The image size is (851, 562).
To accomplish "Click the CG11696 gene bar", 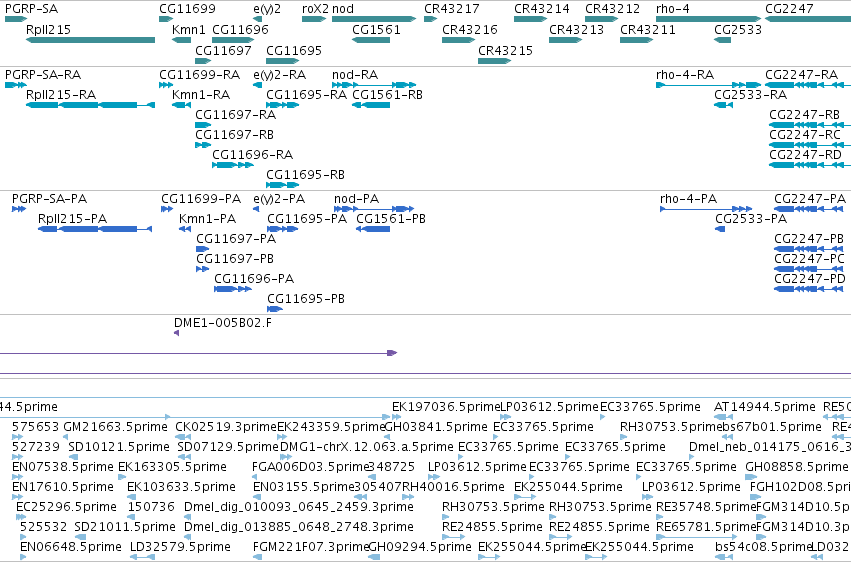I will click(x=233, y=40).
